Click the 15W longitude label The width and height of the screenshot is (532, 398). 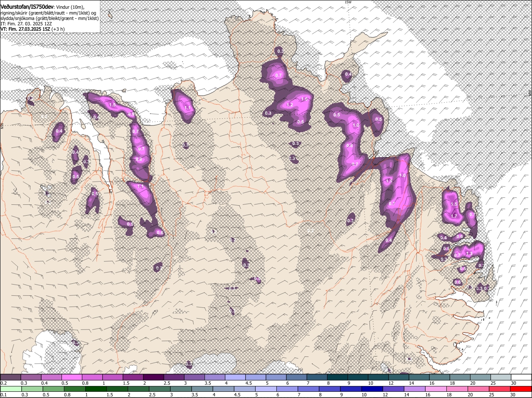(x=348, y=2)
